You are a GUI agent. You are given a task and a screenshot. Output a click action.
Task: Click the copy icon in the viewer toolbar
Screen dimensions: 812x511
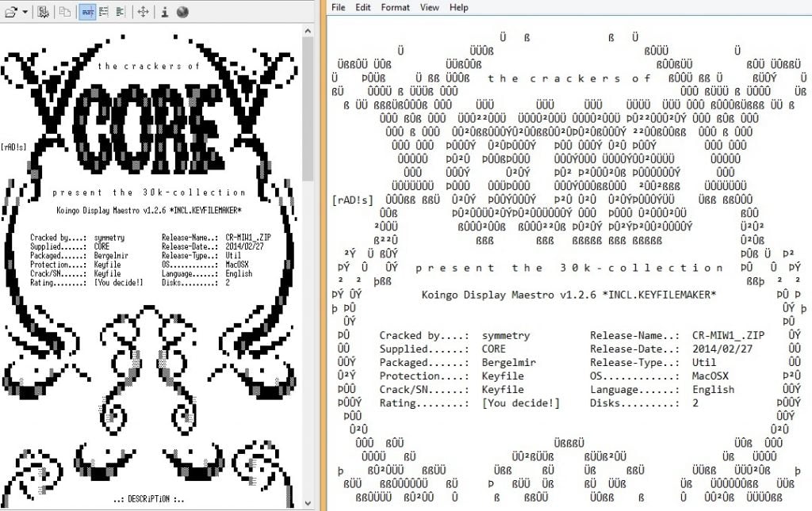[x=64, y=12]
